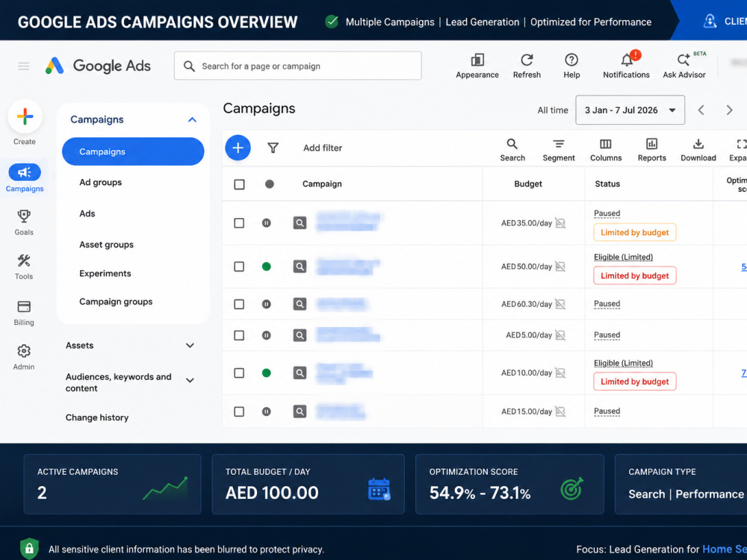The image size is (747, 560).
Task: Select the highlighted Campaigns menu item
Action: pos(133,152)
